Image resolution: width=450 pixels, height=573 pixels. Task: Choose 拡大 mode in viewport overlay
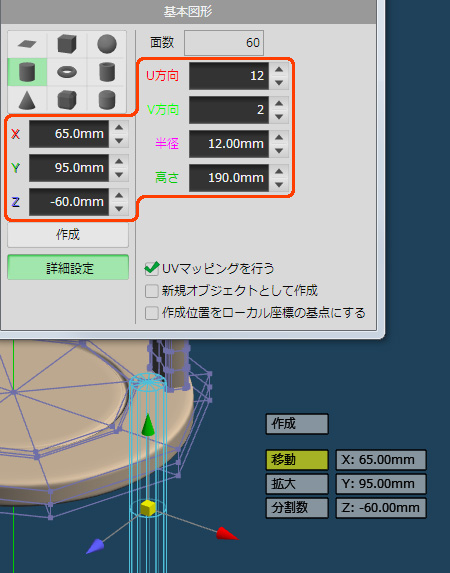(x=297, y=484)
